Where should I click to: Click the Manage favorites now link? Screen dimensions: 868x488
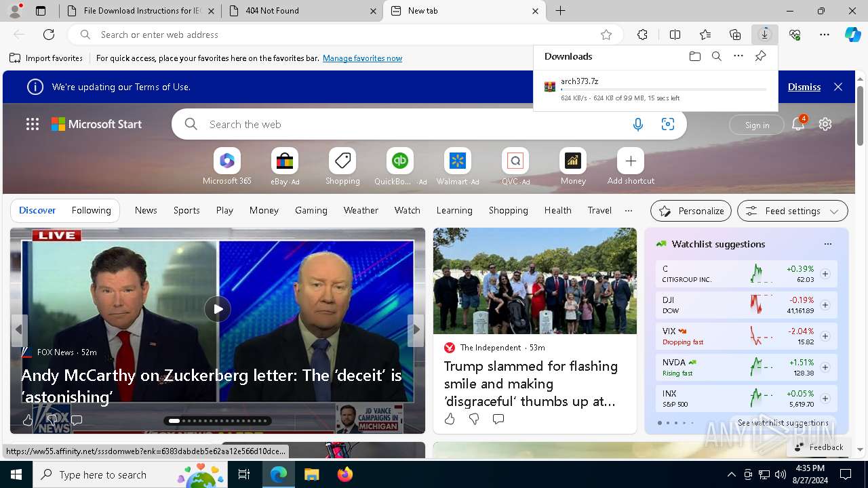[362, 58]
